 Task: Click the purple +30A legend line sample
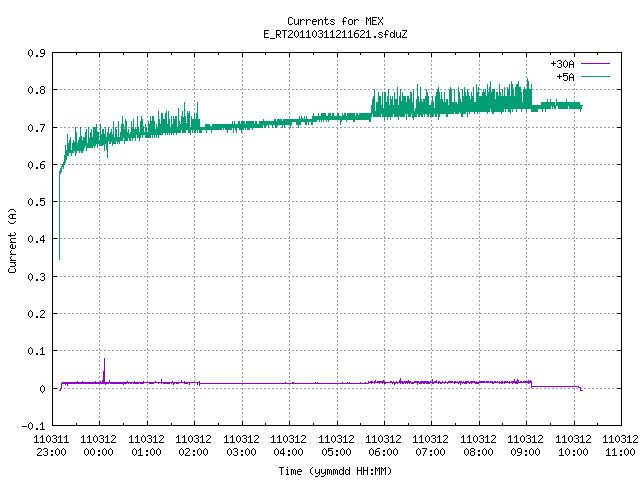[595, 64]
